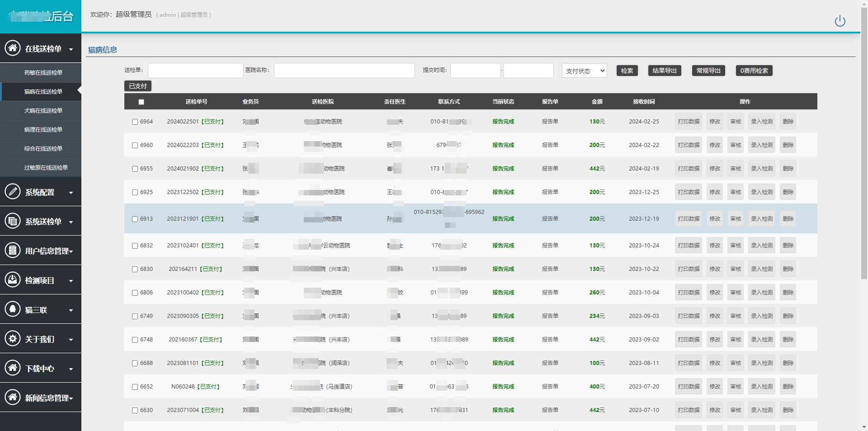The width and height of the screenshot is (868, 431).
Task: Expand the 系统配置 menu arrow
Action: (71, 193)
